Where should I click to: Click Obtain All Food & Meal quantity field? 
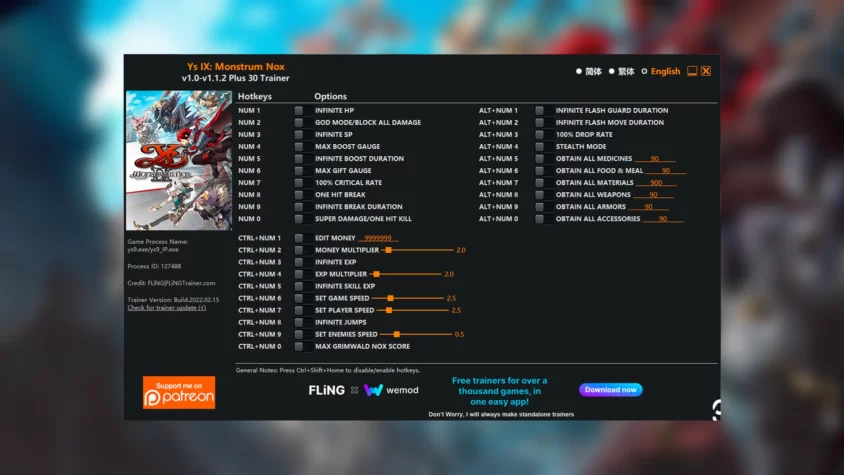click(666, 171)
